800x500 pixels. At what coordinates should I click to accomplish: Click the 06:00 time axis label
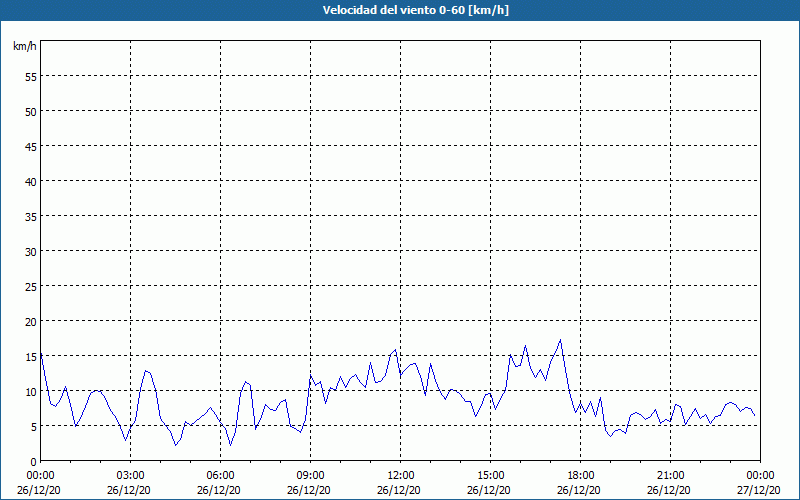coord(220,476)
